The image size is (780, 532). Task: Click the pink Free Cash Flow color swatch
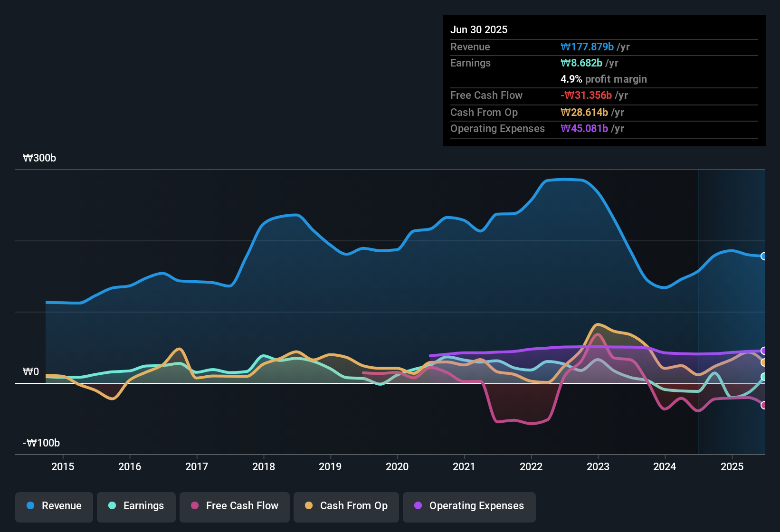point(194,506)
